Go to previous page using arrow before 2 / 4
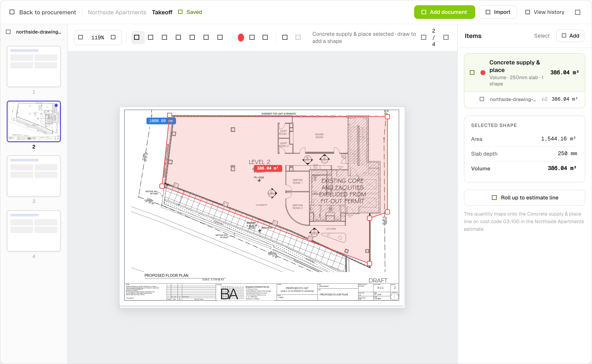This screenshot has width=592, height=364. point(423,37)
